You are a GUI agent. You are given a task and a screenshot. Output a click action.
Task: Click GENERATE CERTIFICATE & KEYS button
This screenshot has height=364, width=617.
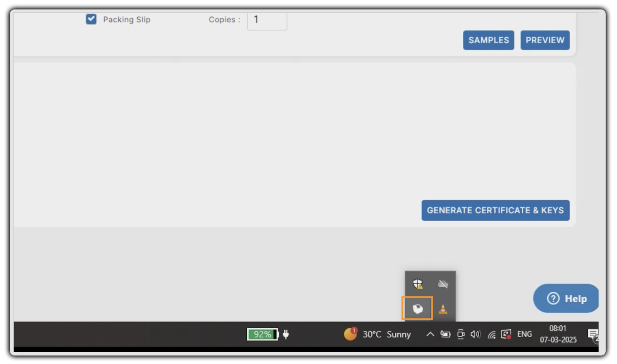point(495,210)
